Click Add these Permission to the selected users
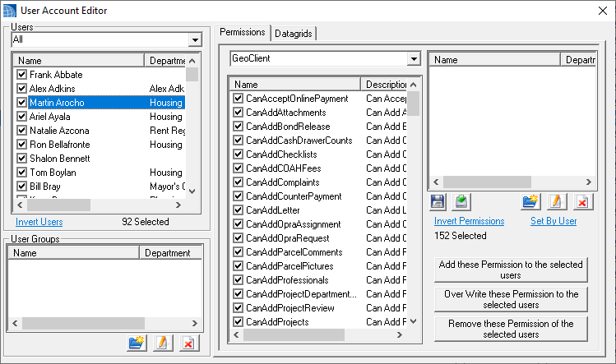The image size is (616, 364). pyautogui.click(x=511, y=270)
